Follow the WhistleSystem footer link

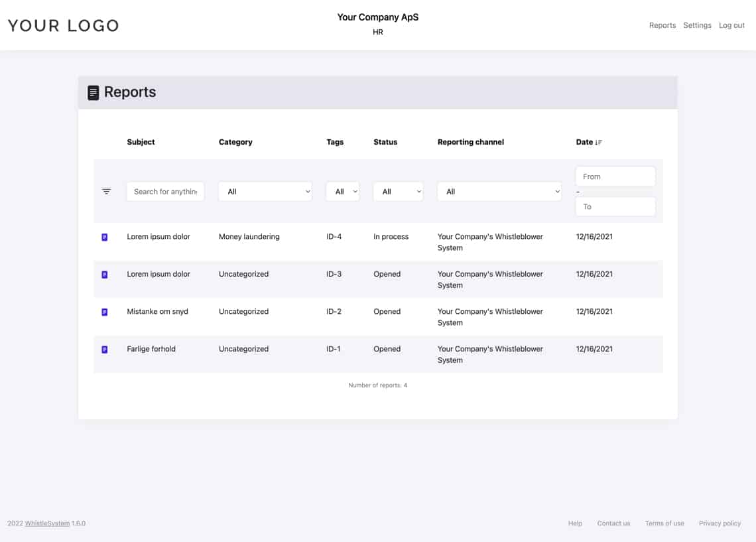point(47,523)
